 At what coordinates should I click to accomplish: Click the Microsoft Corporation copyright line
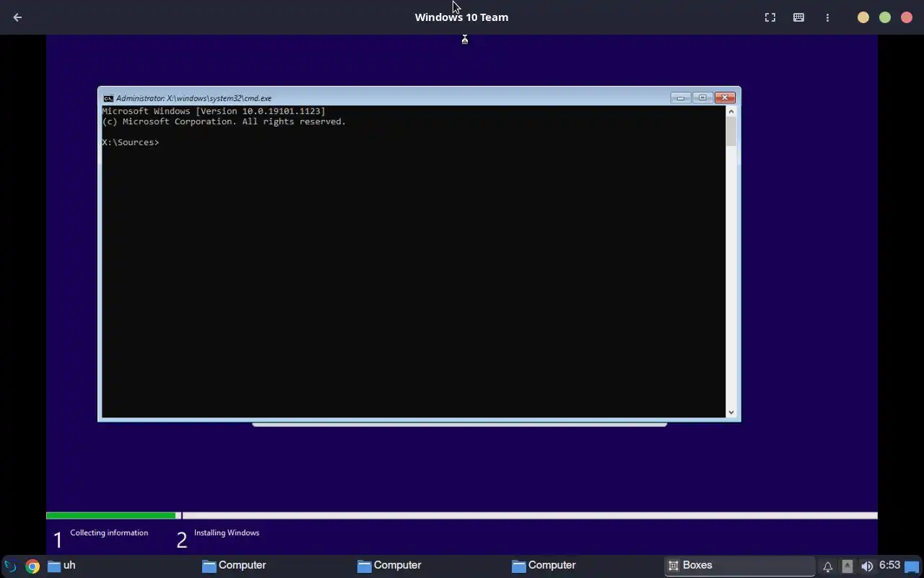[x=224, y=121]
